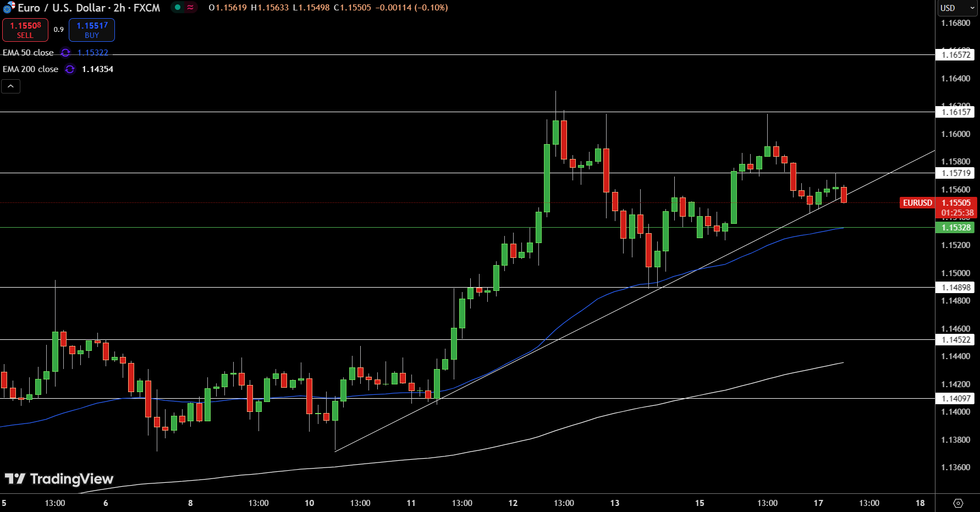Click the 1.14898 price line label

955,288
